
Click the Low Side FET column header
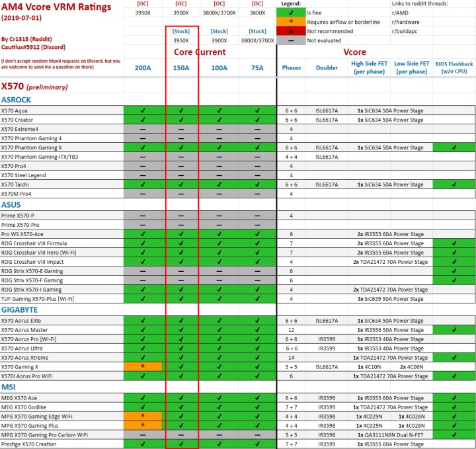pyautogui.click(x=412, y=67)
